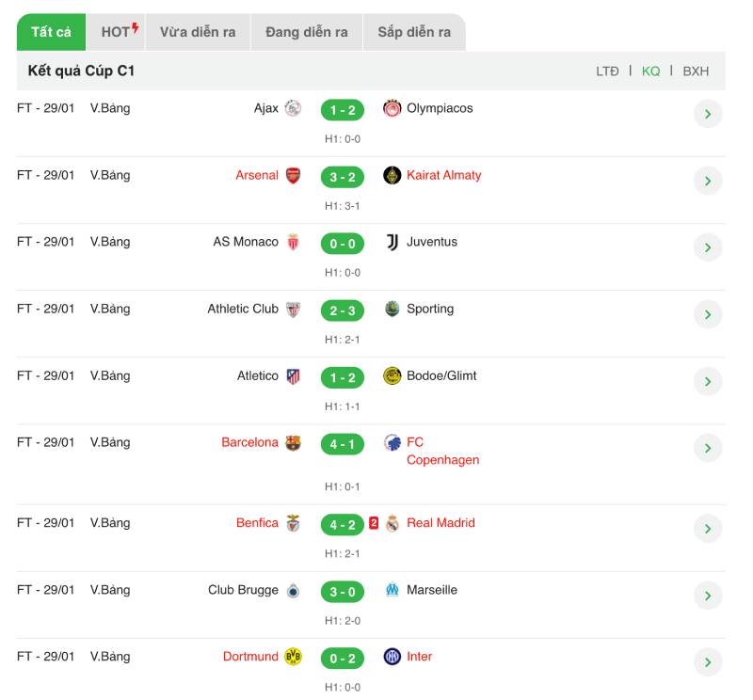Click Real Madrid's red card indicator
The width and height of the screenshot is (753, 700).
374,523
